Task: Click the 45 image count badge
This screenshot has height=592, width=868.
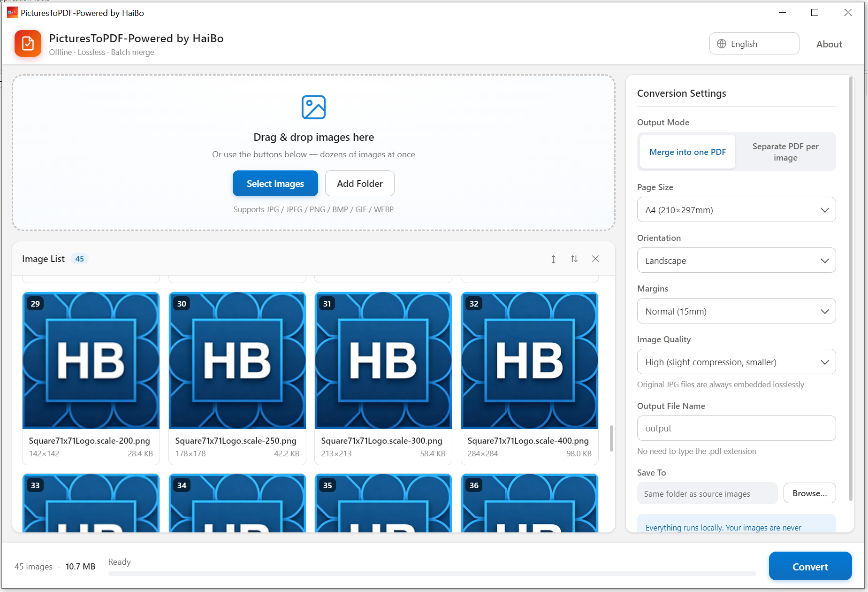Action: coord(80,259)
